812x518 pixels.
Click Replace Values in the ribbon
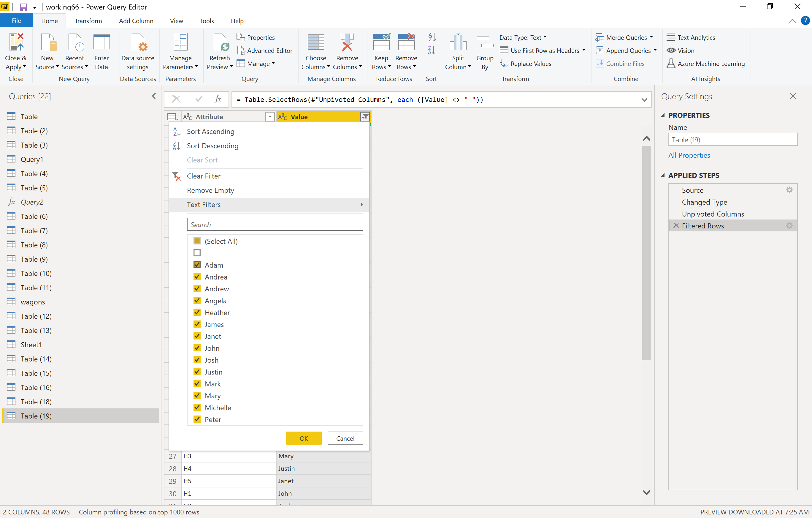pos(526,64)
